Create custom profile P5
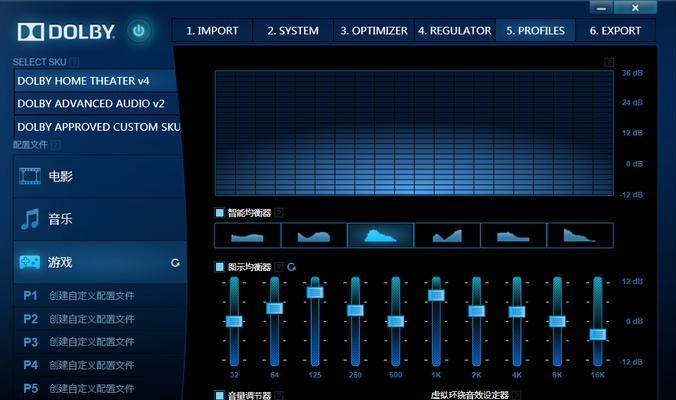This screenshot has height=400, width=676. point(100,388)
